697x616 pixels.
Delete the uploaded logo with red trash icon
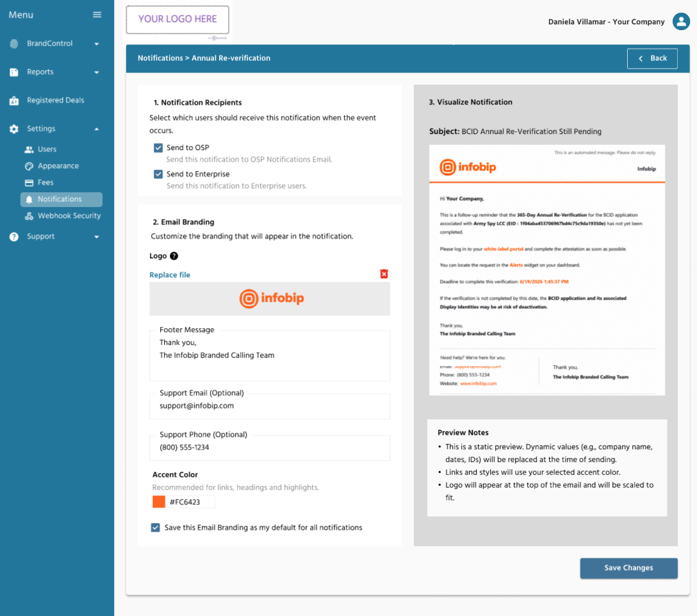[384, 274]
